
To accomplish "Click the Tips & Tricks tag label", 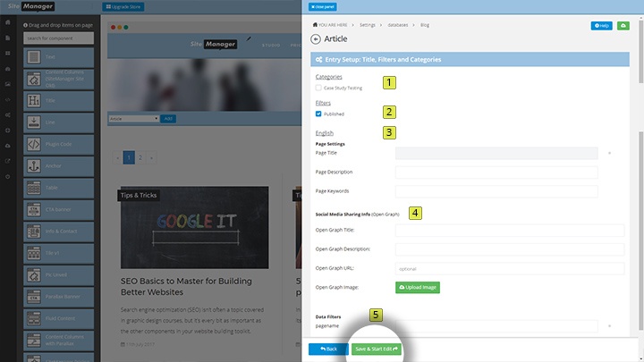I will pyautogui.click(x=139, y=196).
